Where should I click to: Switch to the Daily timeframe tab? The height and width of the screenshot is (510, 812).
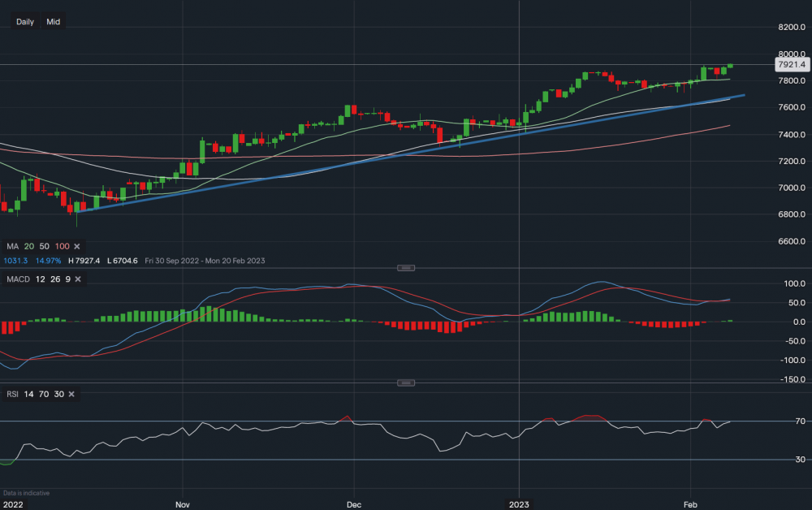(24, 21)
